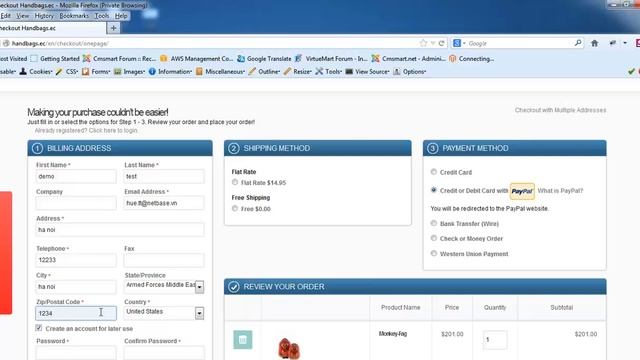Open search engine selector dropdown
The width and height of the screenshot is (640, 360).
459,43
